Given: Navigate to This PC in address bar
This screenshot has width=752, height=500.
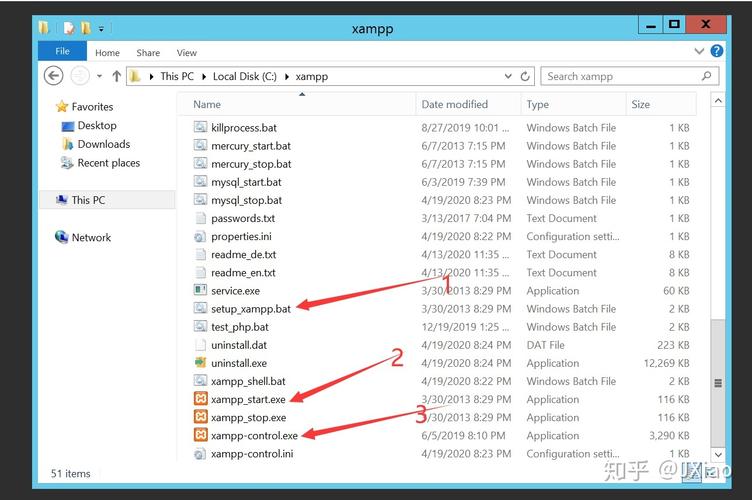Looking at the screenshot, I should tap(177, 76).
